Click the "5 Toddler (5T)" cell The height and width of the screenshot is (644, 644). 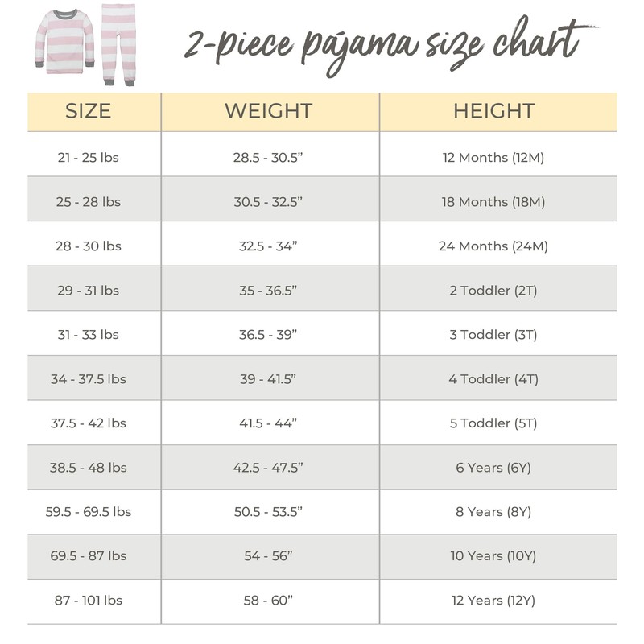pos(493,423)
